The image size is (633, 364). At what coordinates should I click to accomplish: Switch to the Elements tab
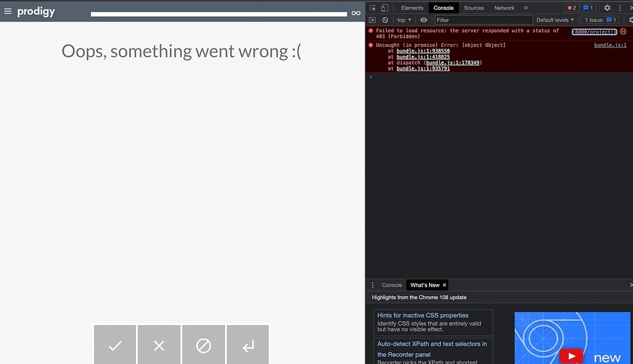click(412, 7)
